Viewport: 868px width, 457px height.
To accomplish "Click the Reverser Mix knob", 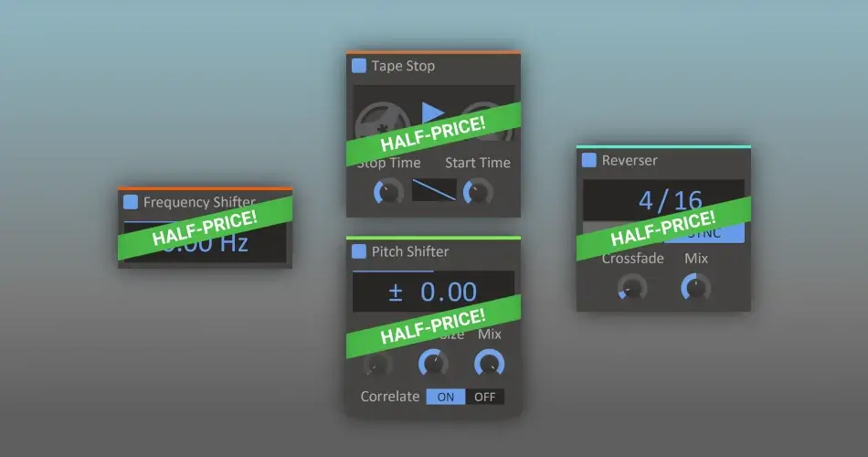I will coord(696,288).
